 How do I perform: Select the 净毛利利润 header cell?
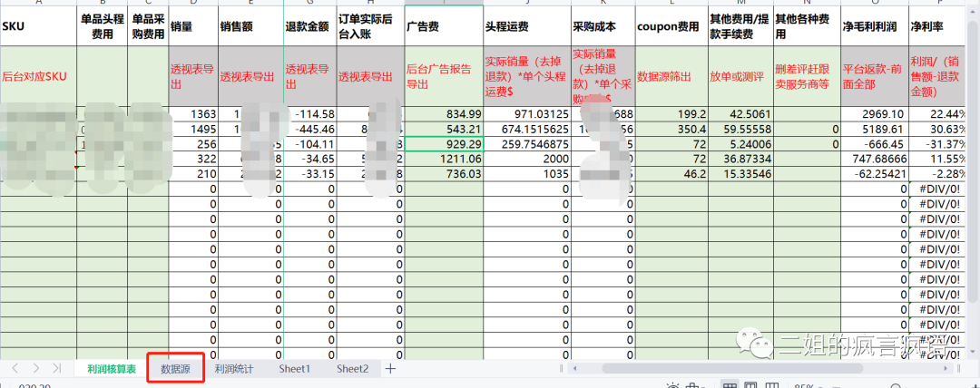point(875,26)
